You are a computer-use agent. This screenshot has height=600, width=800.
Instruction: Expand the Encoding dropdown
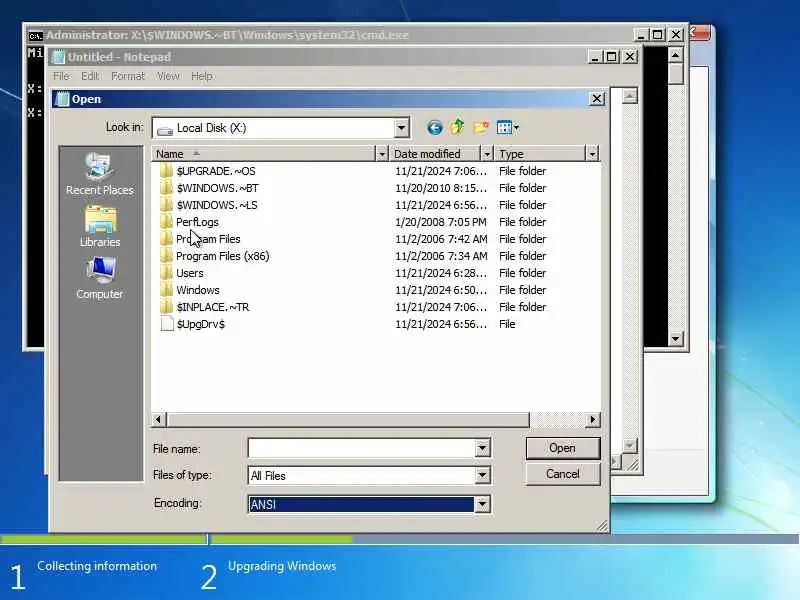pos(482,505)
